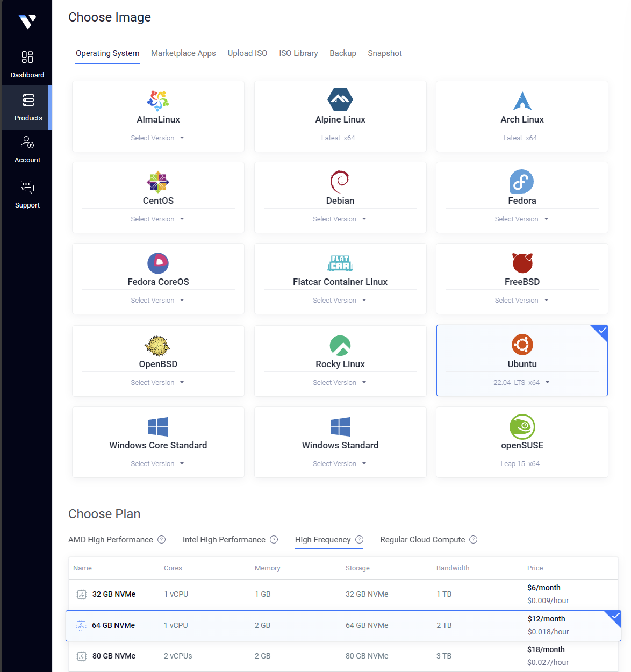The width and height of the screenshot is (631, 672).
Task: Select the CentOS logo
Action: pos(158,182)
